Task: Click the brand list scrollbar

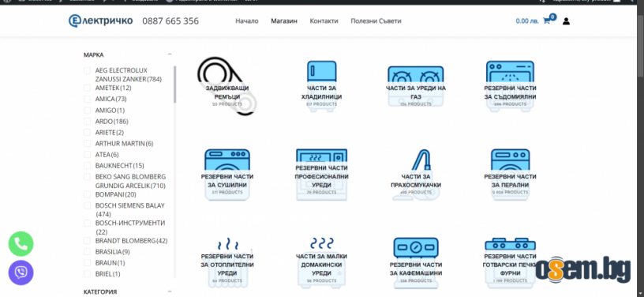Action: click(x=174, y=85)
